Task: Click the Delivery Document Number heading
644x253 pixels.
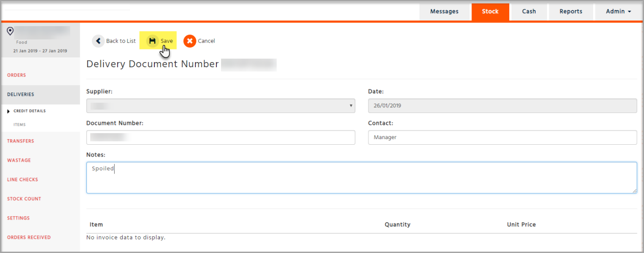Action: tap(152, 64)
